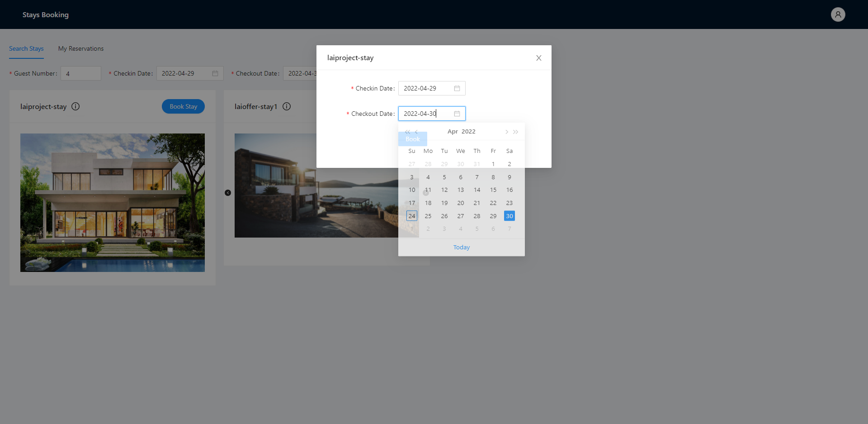Image resolution: width=868 pixels, height=424 pixels.
Task: View info for laiproject-stay
Action: click(75, 106)
